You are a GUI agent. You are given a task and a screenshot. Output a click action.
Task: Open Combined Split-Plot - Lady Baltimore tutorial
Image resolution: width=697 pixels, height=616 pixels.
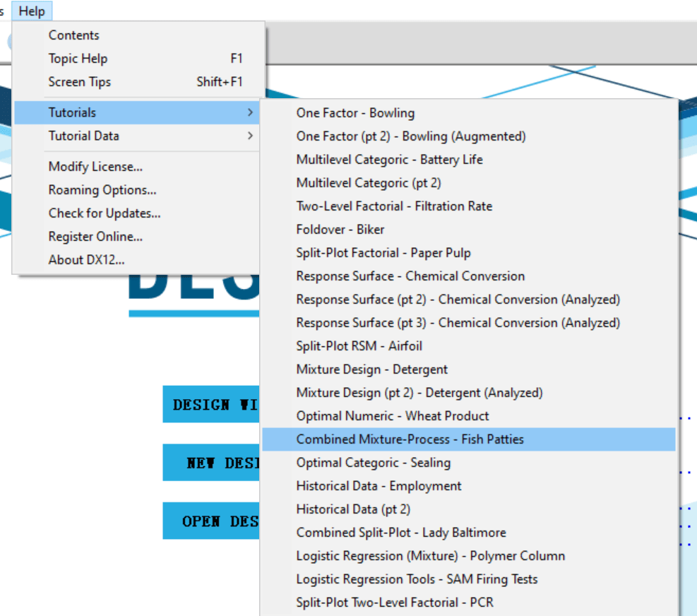(469, 533)
